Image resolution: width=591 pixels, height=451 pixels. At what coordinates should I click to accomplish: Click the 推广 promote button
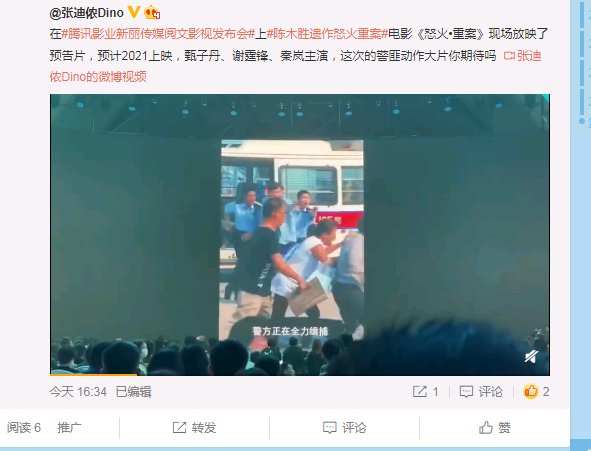(x=69, y=428)
